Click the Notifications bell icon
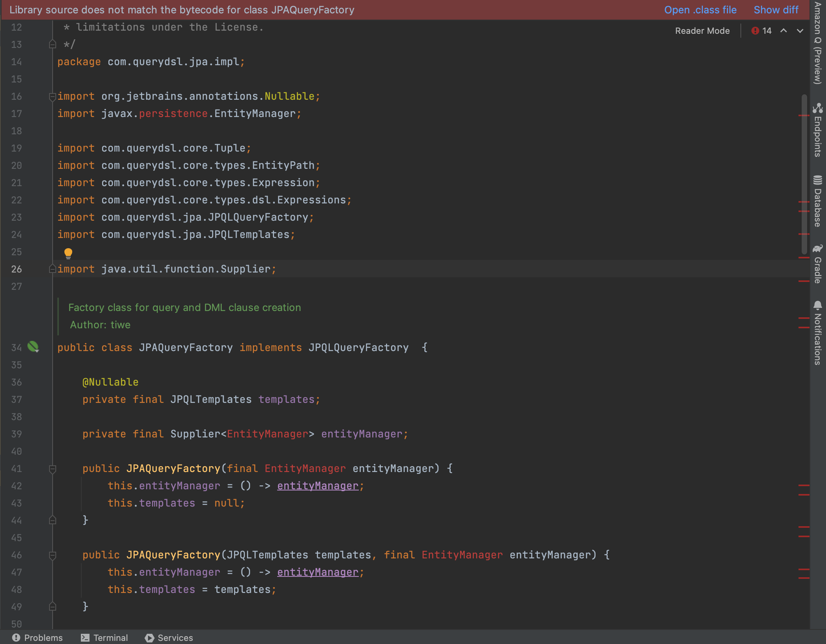 click(818, 306)
